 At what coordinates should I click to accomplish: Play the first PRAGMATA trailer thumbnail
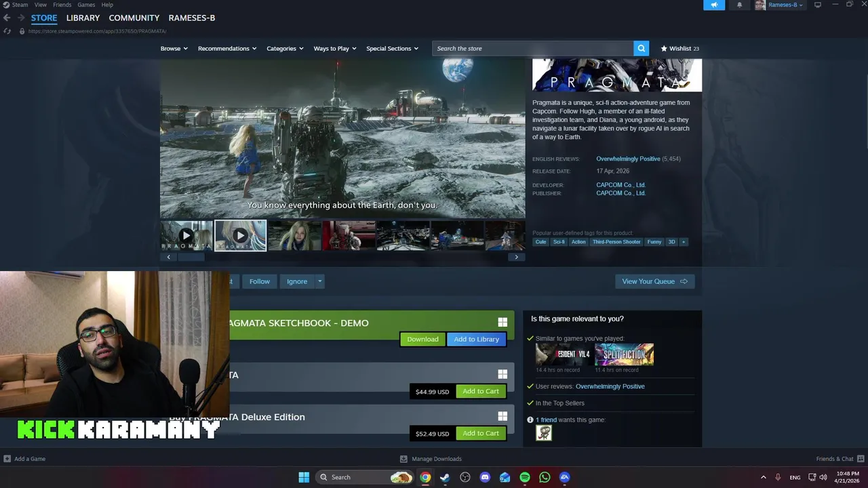coord(186,236)
